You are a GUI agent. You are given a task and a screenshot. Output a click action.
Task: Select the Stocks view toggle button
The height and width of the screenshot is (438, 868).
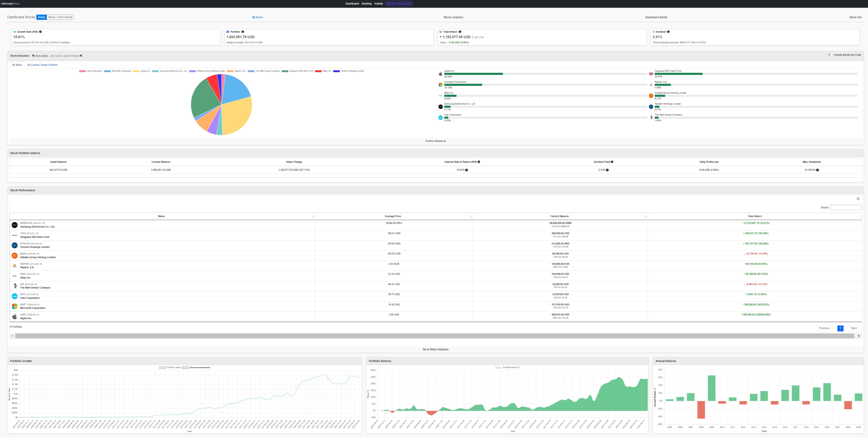tap(41, 17)
